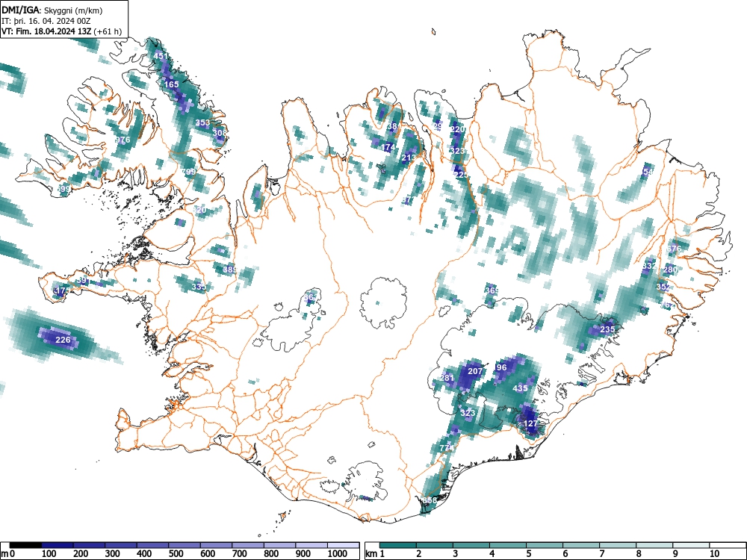Click the 220 visibility value label
Image resolution: width=747 pixels, height=560 pixels.
(457, 129)
